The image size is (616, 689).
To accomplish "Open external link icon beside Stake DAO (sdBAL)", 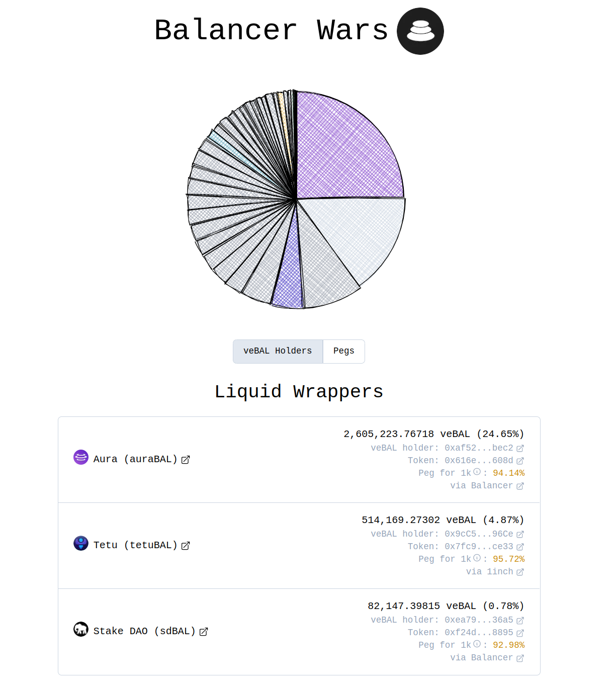I will tap(204, 632).
